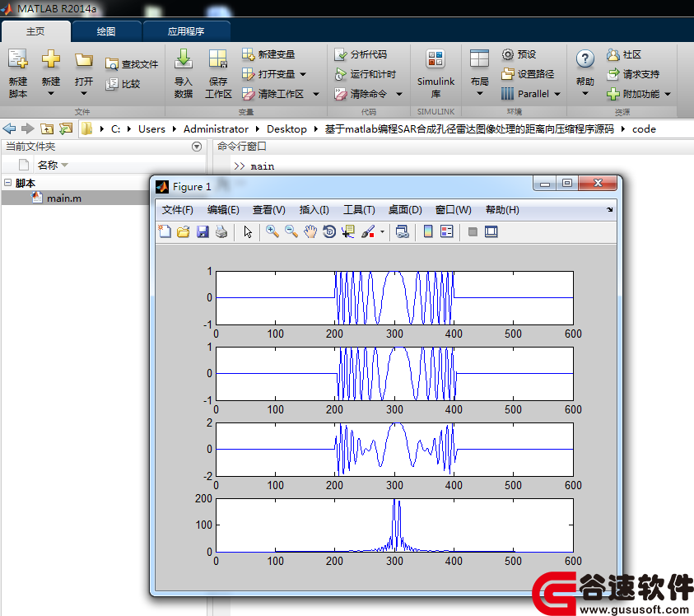Open Tools (工具) menu in Figure 1
The width and height of the screenshot is (694, 616).
pyautogui.click(x=359, y=210)
